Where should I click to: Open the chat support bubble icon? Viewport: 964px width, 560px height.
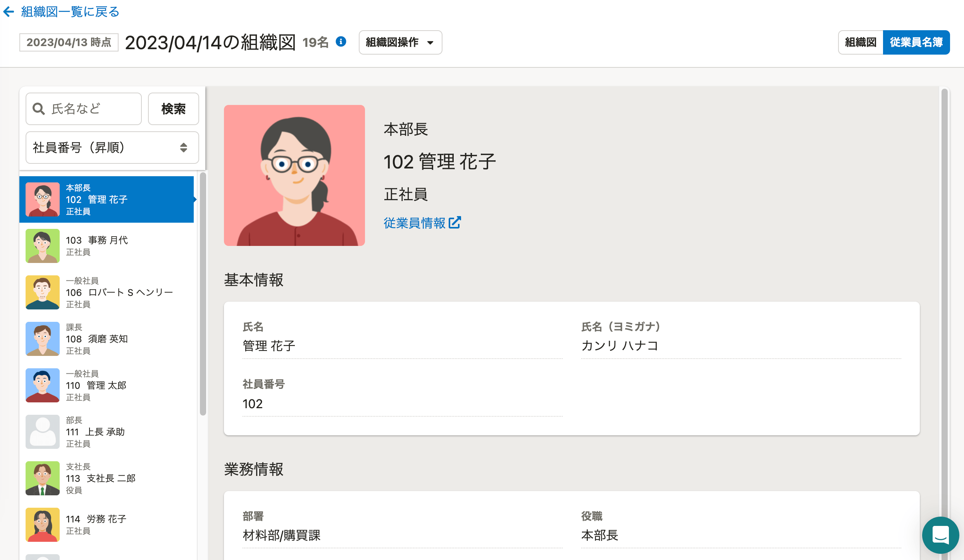(x=940, y=535)
